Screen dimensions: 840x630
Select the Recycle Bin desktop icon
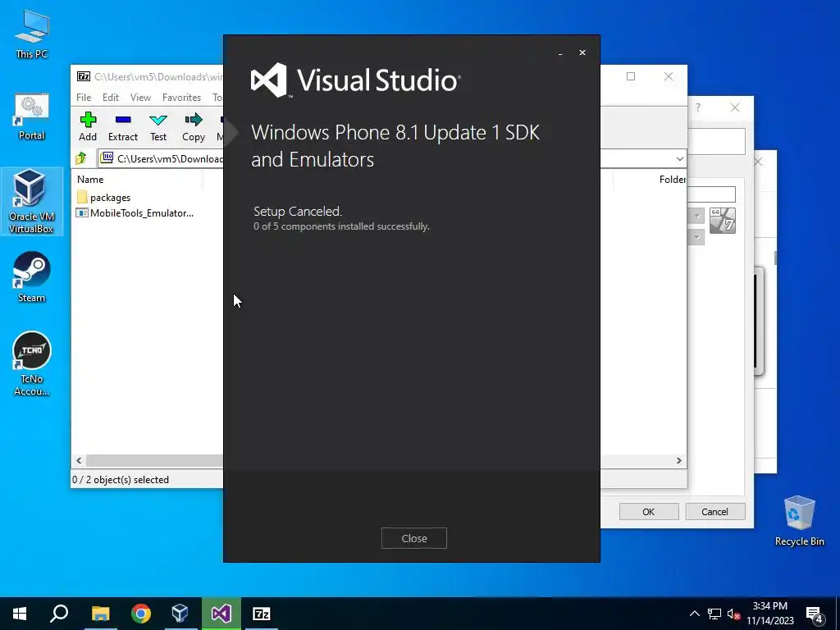click(x=799, y=521)
